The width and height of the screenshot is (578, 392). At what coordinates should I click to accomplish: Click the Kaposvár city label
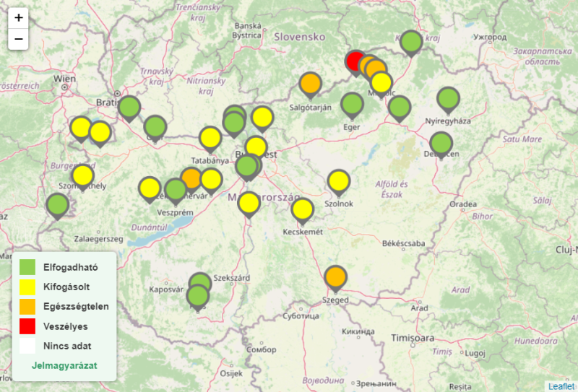pos(166,289)
